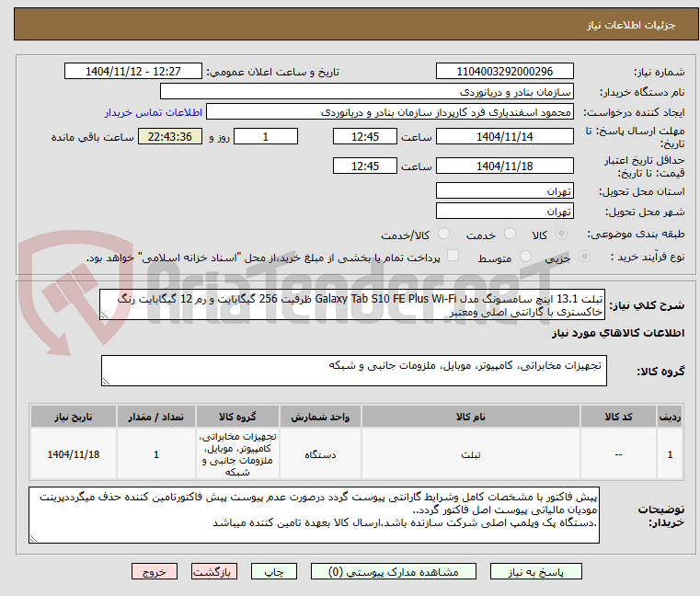Click the گروه کالا text box
Viewport: 700px width, 596px height.
353,371
